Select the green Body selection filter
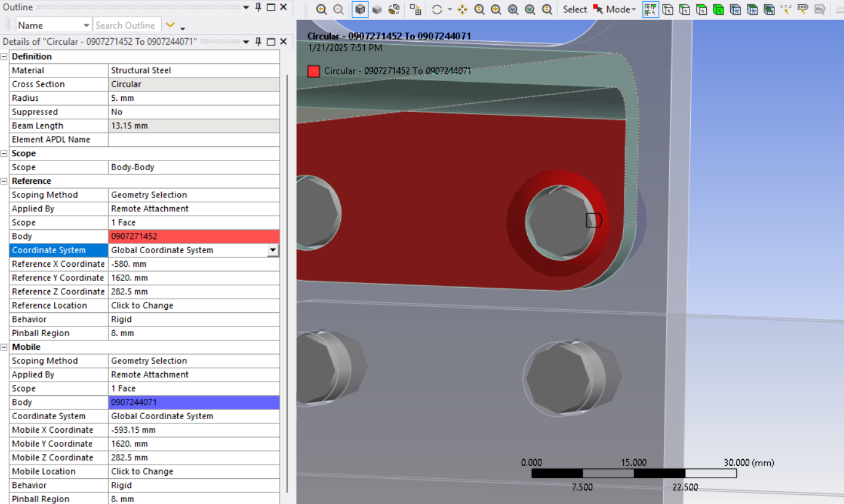Viewport: 844px width, 504px height. pos(718,9)
